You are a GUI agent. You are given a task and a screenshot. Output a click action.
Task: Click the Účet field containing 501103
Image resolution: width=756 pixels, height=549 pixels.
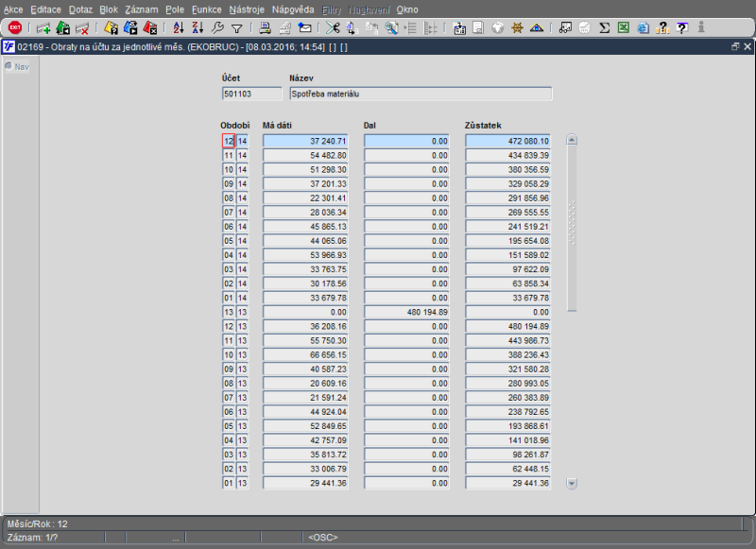point(251,94)
